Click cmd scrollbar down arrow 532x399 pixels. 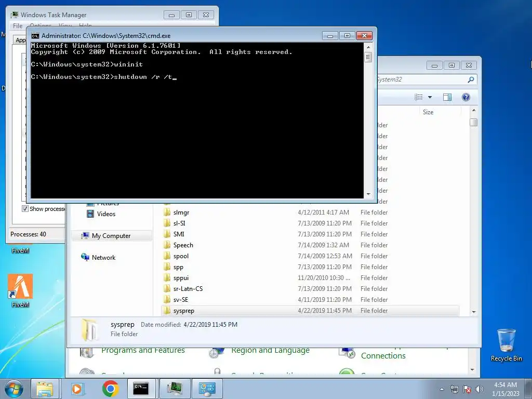pyautogui.click(x=368, y=195)
